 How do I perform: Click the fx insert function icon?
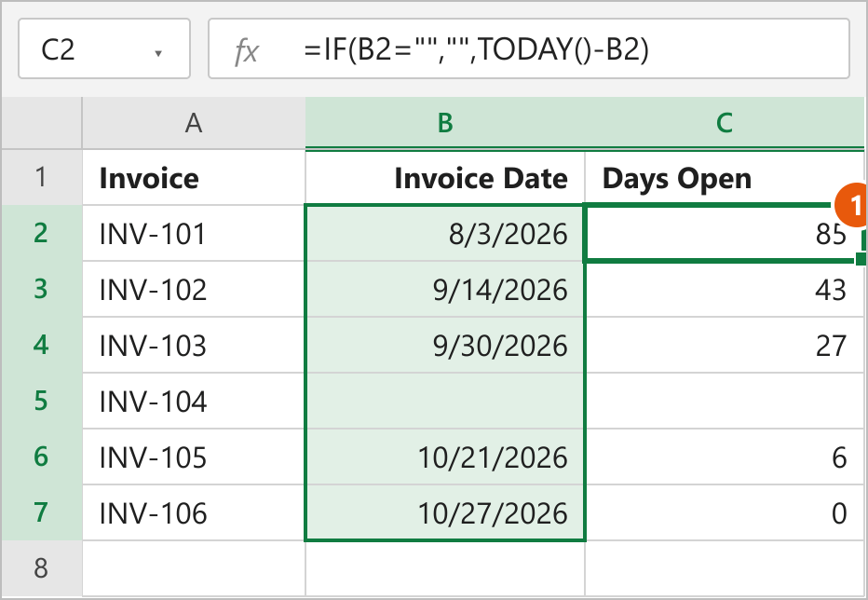[246, 50]
